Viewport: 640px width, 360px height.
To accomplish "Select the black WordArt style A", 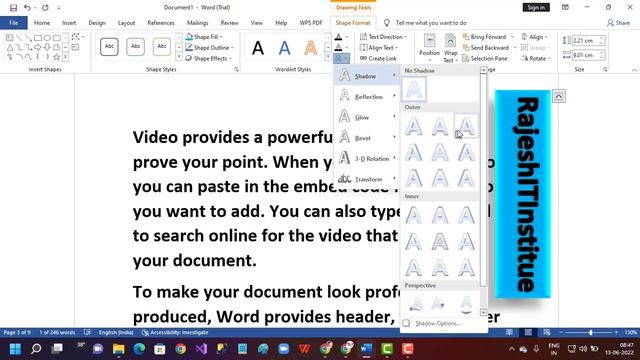I will pyautogui.click(x=258, y=48).
